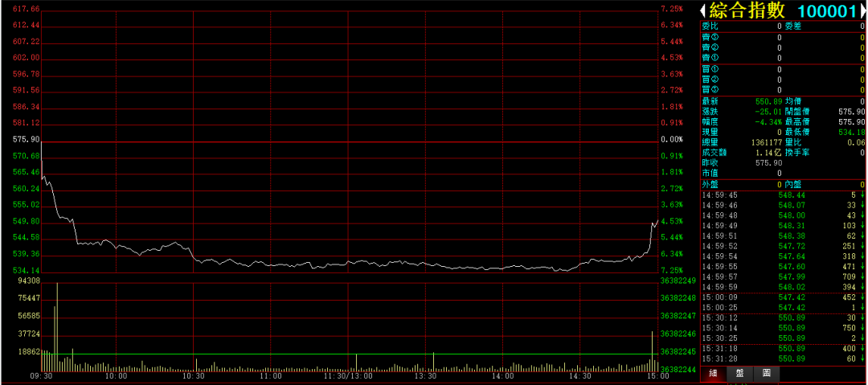Click the 最新 value 550.89
Viewport: 868px width, 385px height.
(x=769, y=101)
